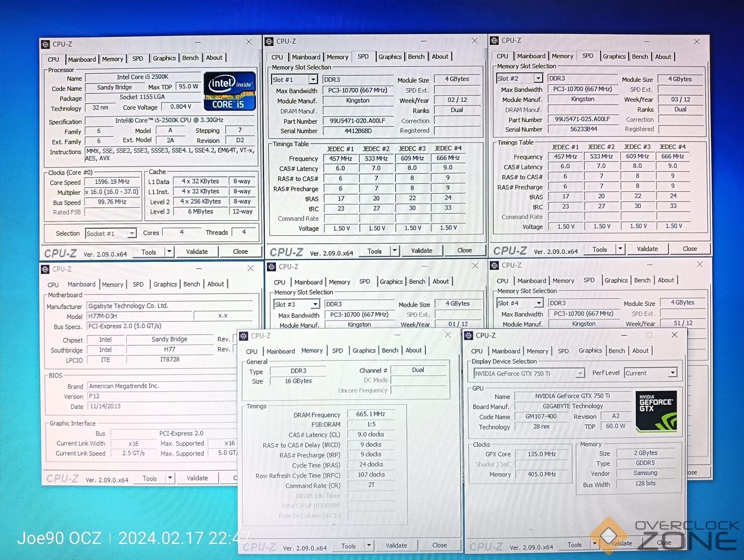Expand the Tools arrow in the Slot #1 SPD window
Screen dimensions: 744x560
click(x=395, y=251)
